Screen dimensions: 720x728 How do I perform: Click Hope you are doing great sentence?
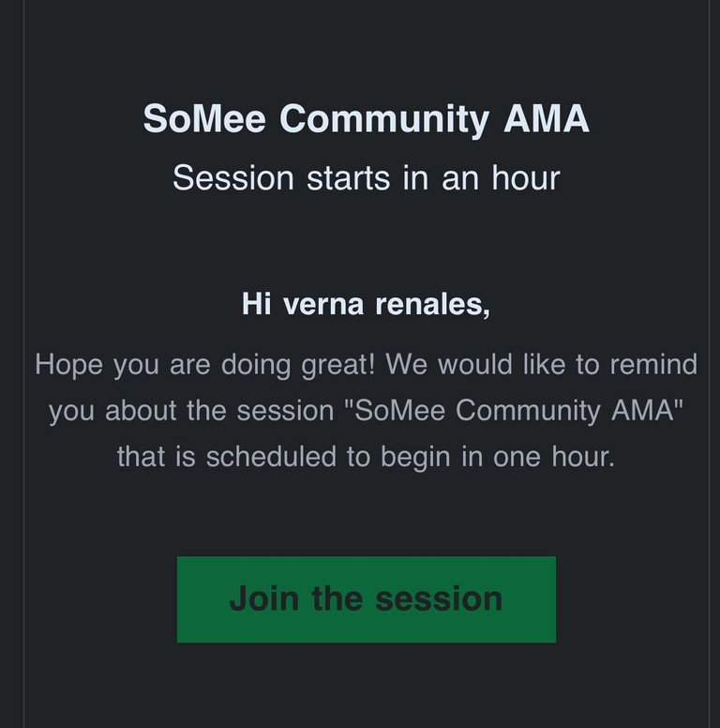coord(204,365)
